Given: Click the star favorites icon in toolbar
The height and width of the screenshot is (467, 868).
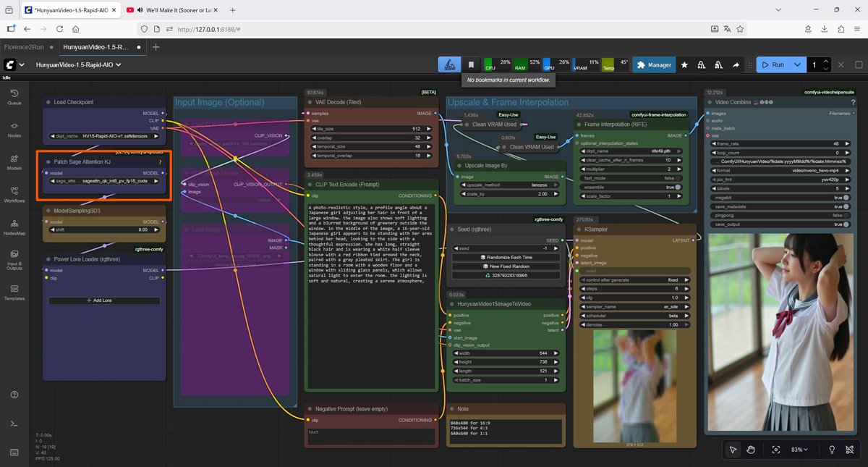Looking at the screenshot, I should 684,64.
